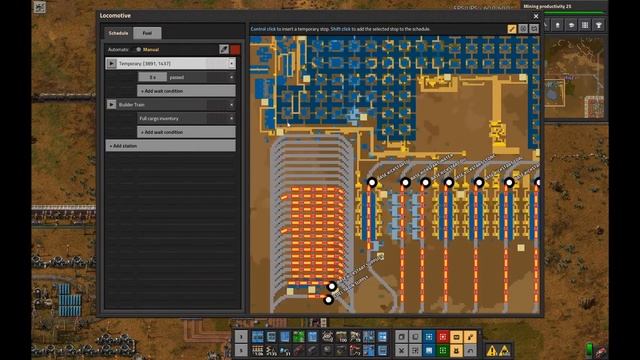Select the last blueprint in the top quickbar row
Image resolution: width=640 pixels, height=360 pixels.
[x=382, y=337]
